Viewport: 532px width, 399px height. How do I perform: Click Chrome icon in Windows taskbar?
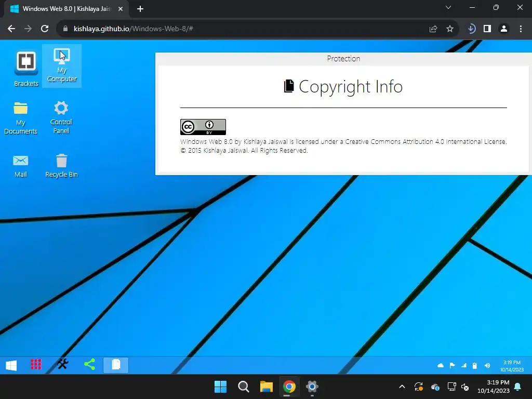coord(289,387)
